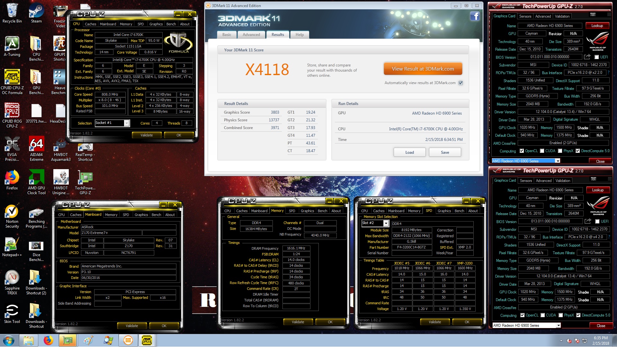Click OK in the CPU-Z Memory window

(x=330, y=322)
